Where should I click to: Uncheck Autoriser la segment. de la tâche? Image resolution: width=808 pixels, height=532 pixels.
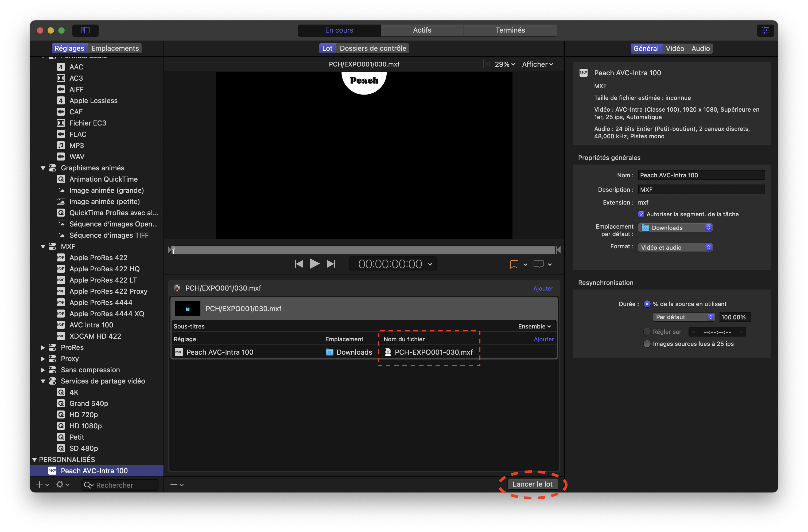(641, 214)
